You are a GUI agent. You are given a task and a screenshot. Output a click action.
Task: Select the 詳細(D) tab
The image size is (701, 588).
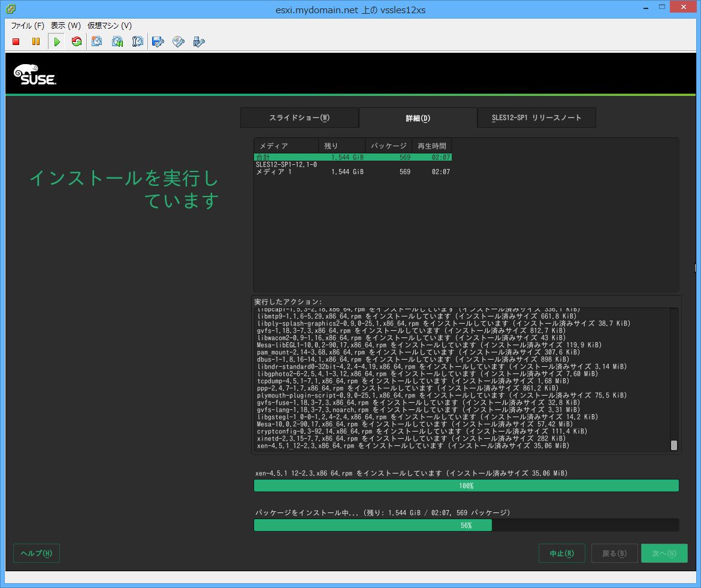[x=418, y=117]
